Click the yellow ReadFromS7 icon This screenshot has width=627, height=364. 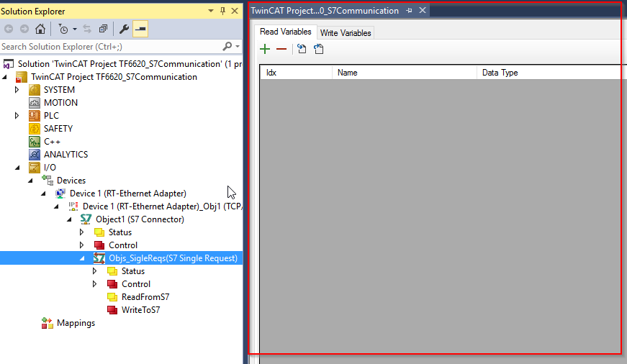112,297
